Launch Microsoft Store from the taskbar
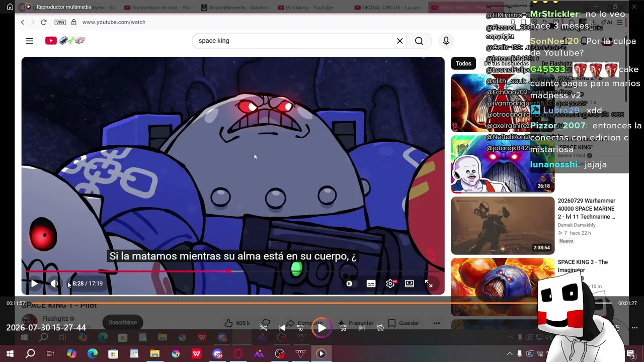Screen dimensions: 644x362 click(x=113, y=354)
